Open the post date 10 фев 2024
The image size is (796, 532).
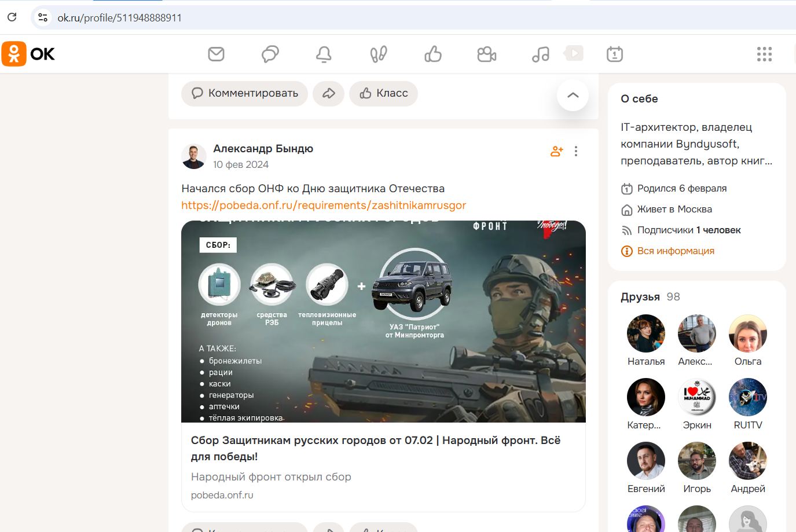click(x=241, y=164)
